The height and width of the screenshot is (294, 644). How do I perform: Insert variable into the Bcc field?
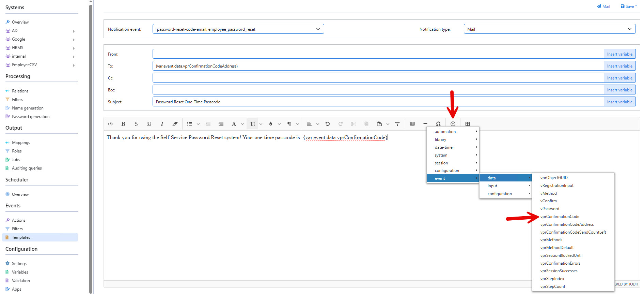(619, 90)
